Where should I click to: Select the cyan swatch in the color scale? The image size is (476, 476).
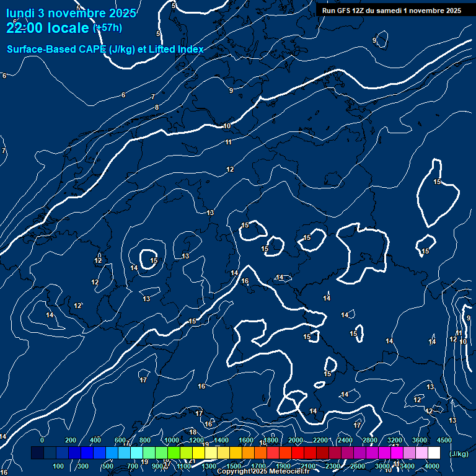pyautogui.click(x=136, y=452)
